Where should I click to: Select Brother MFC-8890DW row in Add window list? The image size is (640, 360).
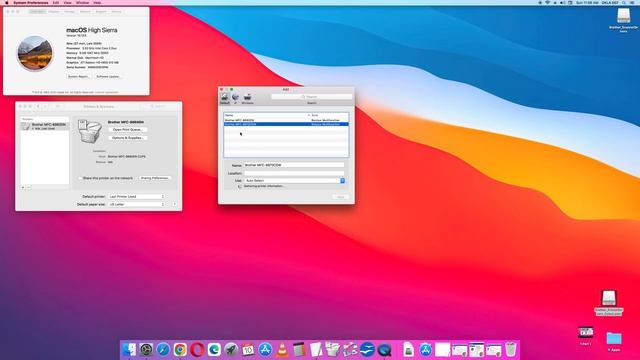tap(286, 120)
